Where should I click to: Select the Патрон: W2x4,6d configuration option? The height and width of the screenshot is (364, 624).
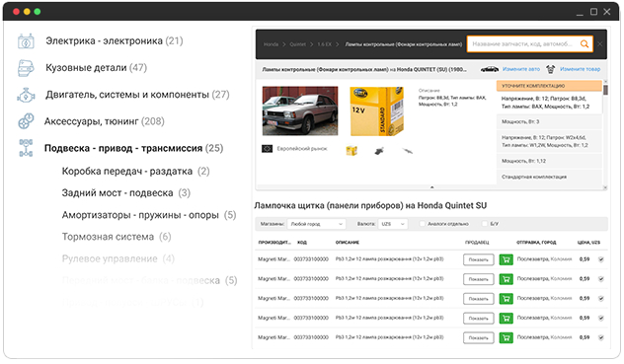click(549, 141)
